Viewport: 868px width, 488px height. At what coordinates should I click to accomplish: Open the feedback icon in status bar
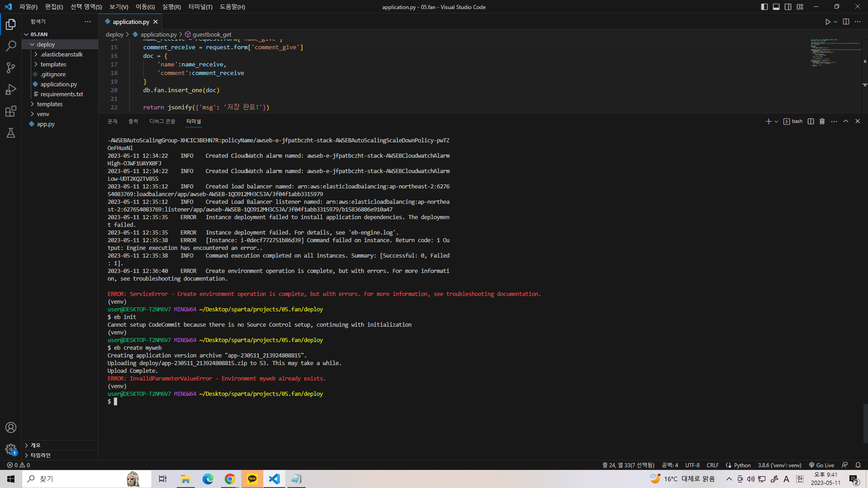844,465
